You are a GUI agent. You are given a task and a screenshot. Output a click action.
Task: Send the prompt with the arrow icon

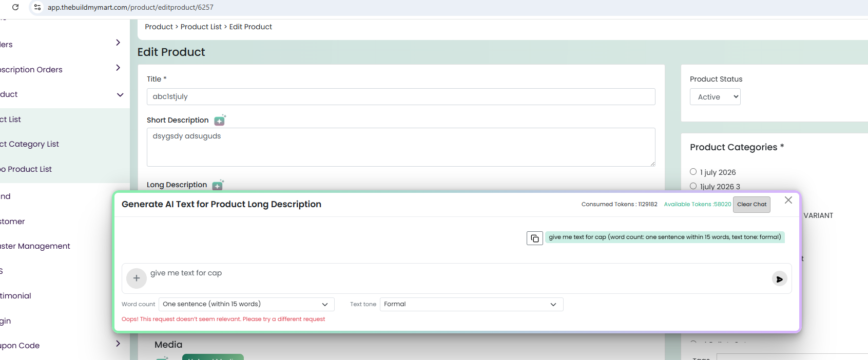click(x=779, y=279)
